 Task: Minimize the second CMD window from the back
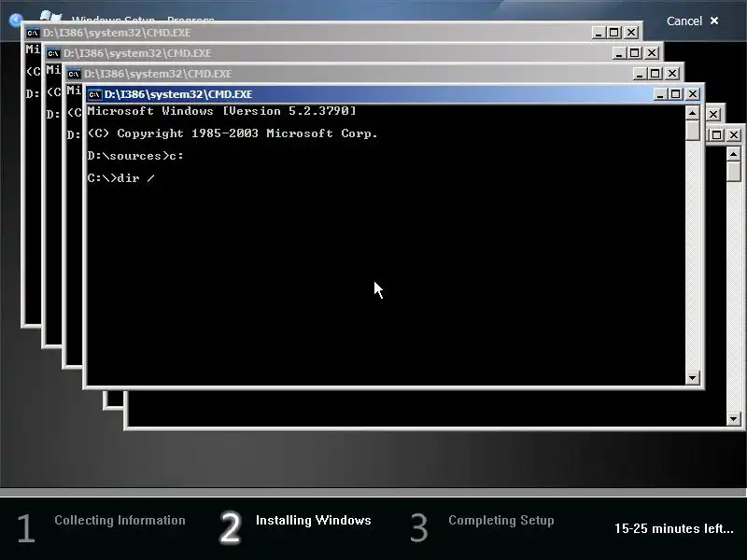coord(619,53)
